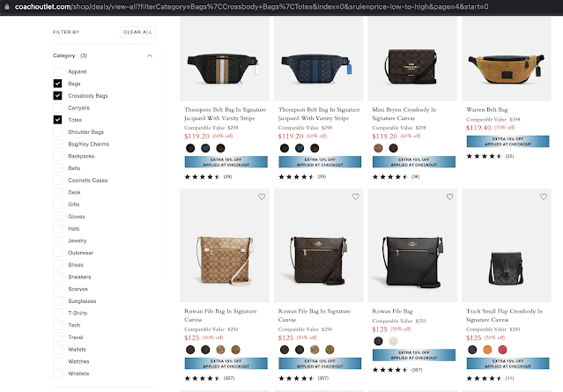Select black swatch on leather Rowan File Bag

(378, 341)
